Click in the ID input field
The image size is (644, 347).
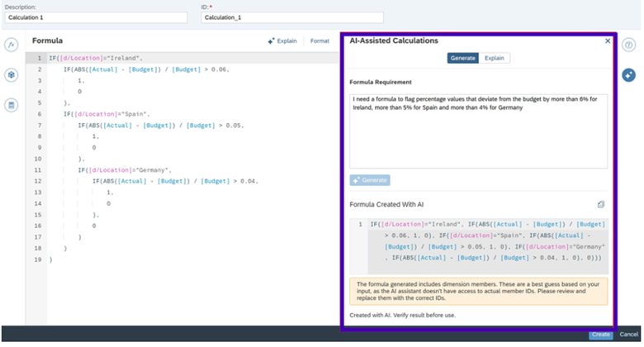coord(292,17)
